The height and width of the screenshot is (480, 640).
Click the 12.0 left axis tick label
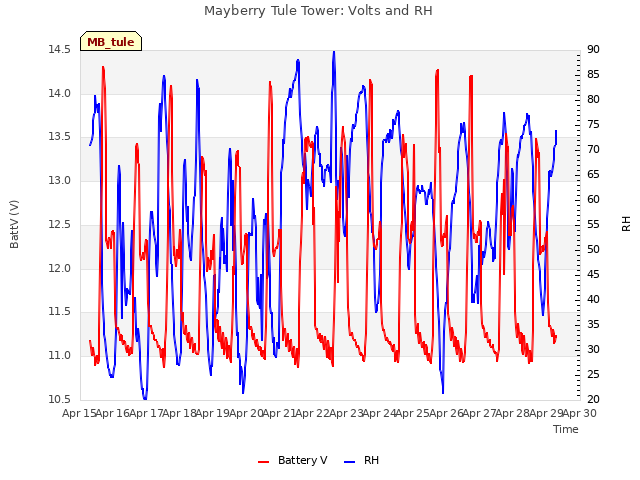coord(60,268)
